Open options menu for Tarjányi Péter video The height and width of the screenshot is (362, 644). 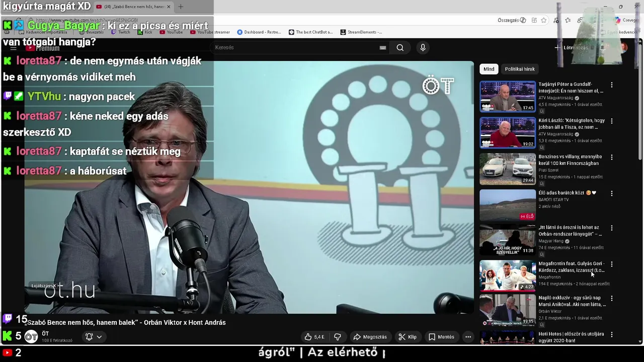(x=612, y=85)
